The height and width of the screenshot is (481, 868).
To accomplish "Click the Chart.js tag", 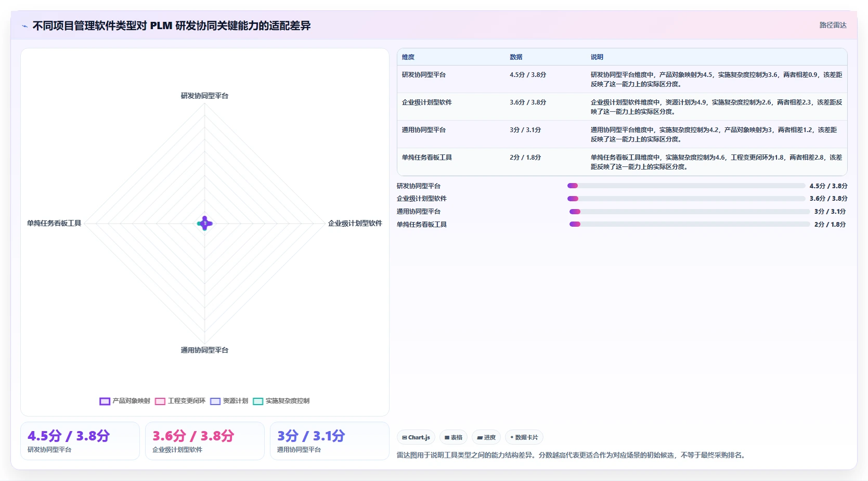I will tap(416, 437).
